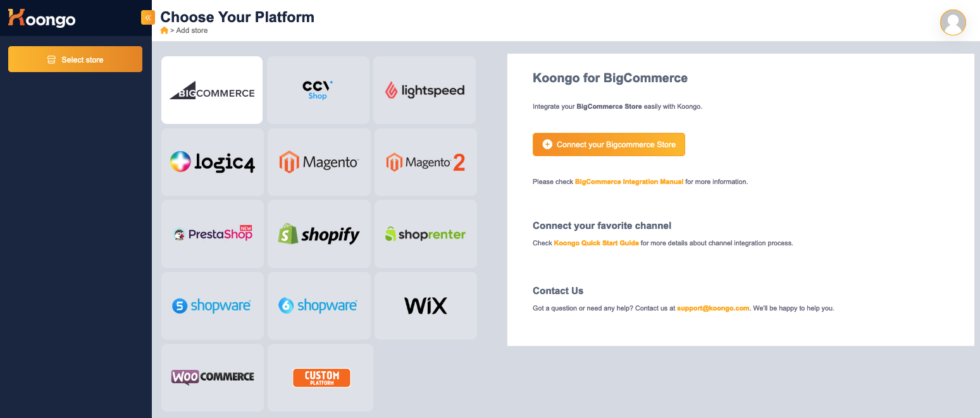Click Connect your Bigcommerce Store

click(608, 144)
